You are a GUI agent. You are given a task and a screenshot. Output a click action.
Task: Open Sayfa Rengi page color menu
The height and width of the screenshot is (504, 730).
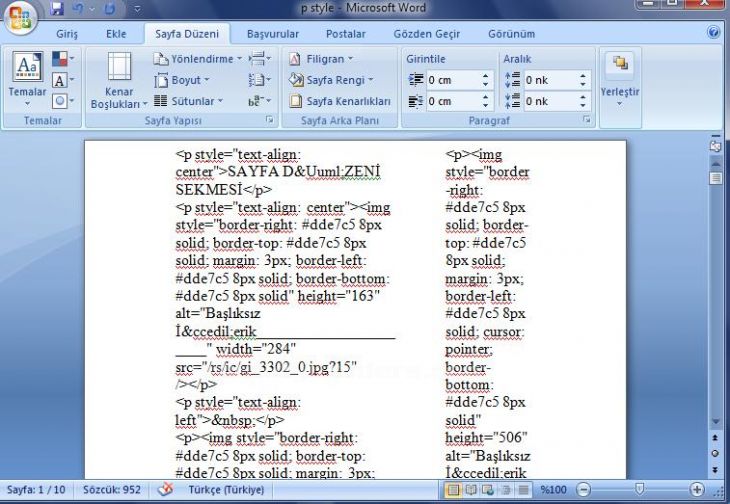(x=331, y=80)
